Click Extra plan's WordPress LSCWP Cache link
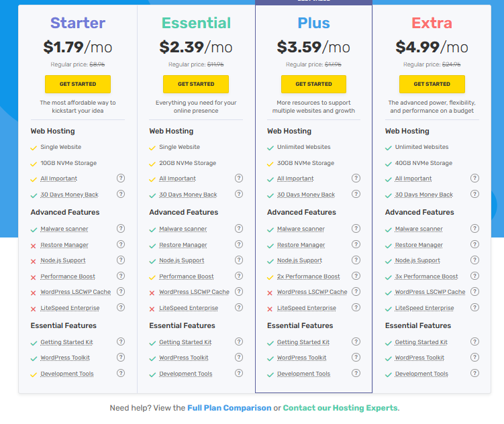 click(430, 292)
